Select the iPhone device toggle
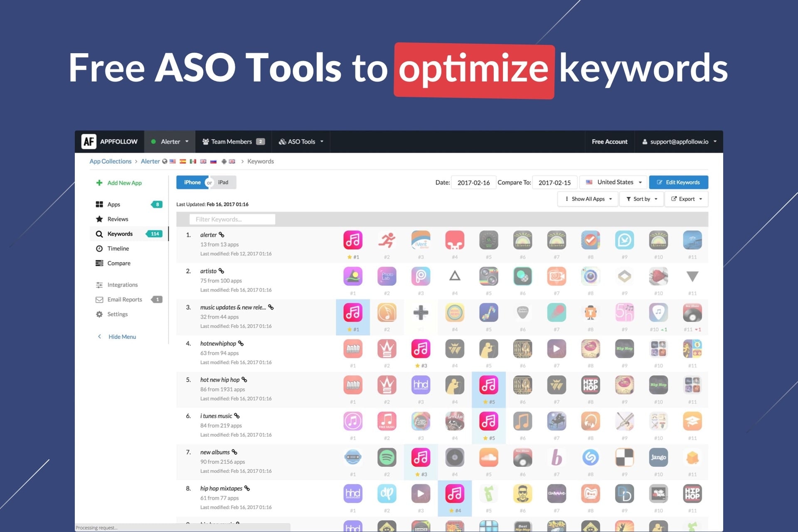Viewport: 798px width, 532px height. 192,182
